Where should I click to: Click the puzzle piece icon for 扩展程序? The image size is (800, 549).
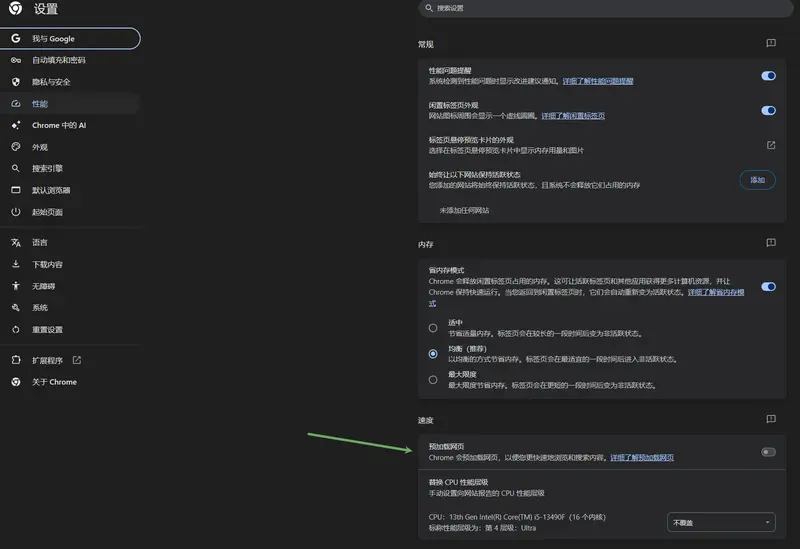pos(16,360)
